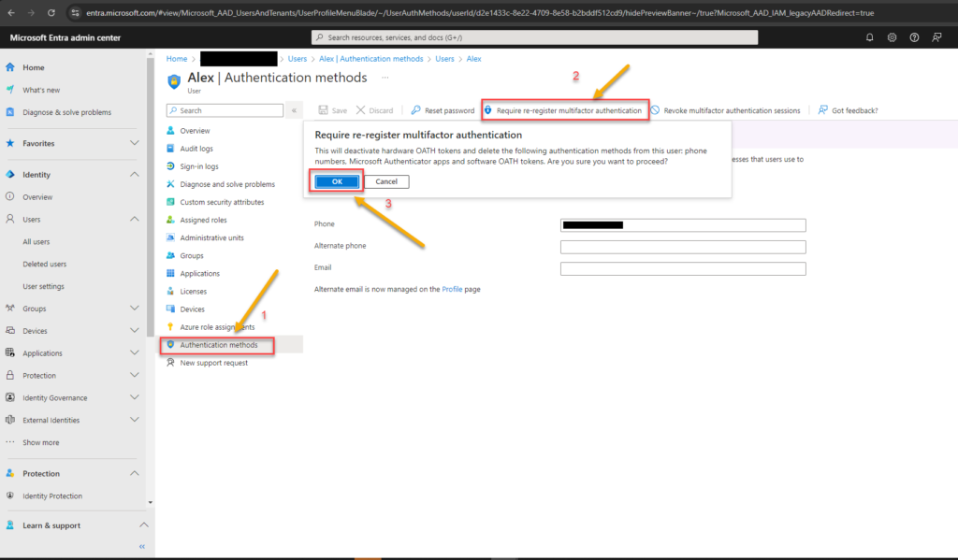958x560 pixels.
Task: Open notifications bell icon
Action: click(x=869, y=37)
